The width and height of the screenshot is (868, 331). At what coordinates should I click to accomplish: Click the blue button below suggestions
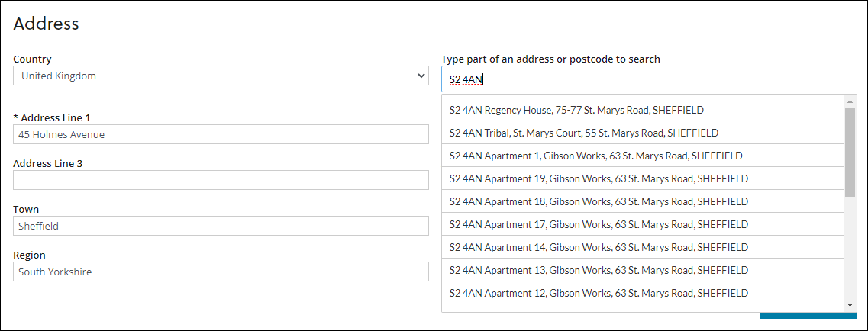pos(808,316)
